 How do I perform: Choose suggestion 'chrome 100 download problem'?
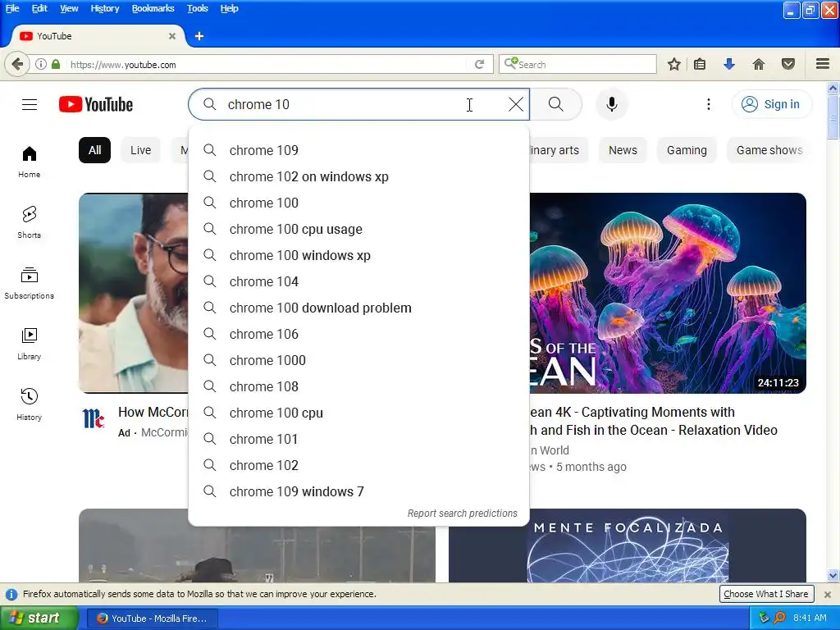pyautogui.click(x=359, y=308)
